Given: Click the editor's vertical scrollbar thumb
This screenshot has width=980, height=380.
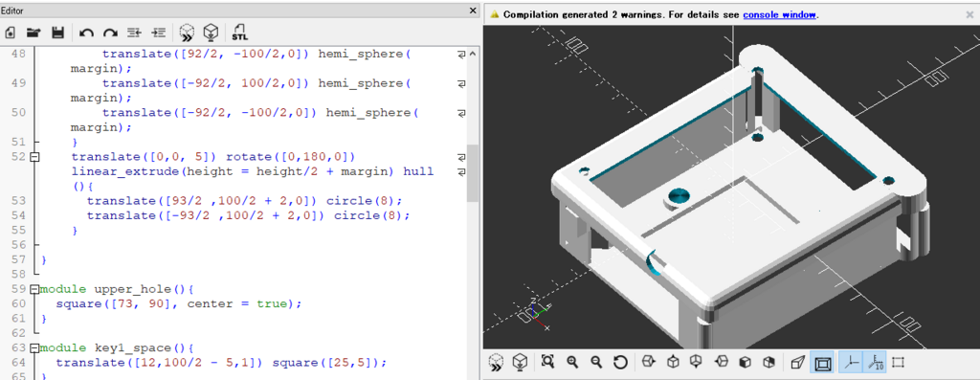Looking at the screenshot, I should [x=473, y=174].
